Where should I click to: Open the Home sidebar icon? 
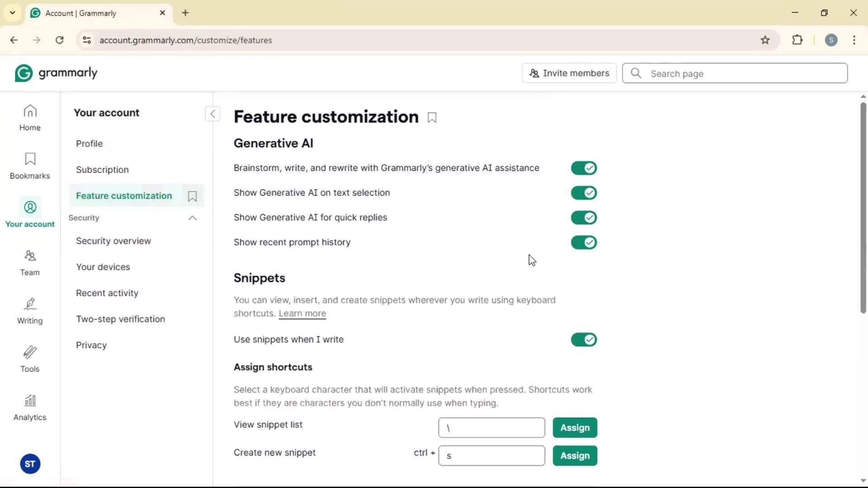tap(30, 117)
